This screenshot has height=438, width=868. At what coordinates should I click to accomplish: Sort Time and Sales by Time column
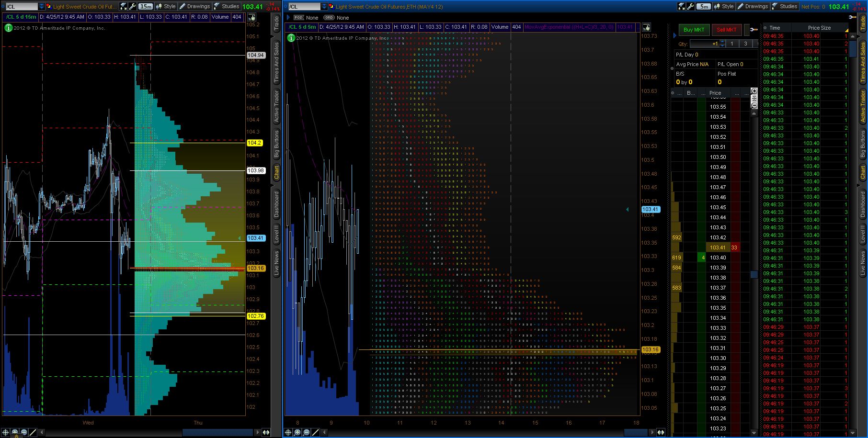point(776,28)
